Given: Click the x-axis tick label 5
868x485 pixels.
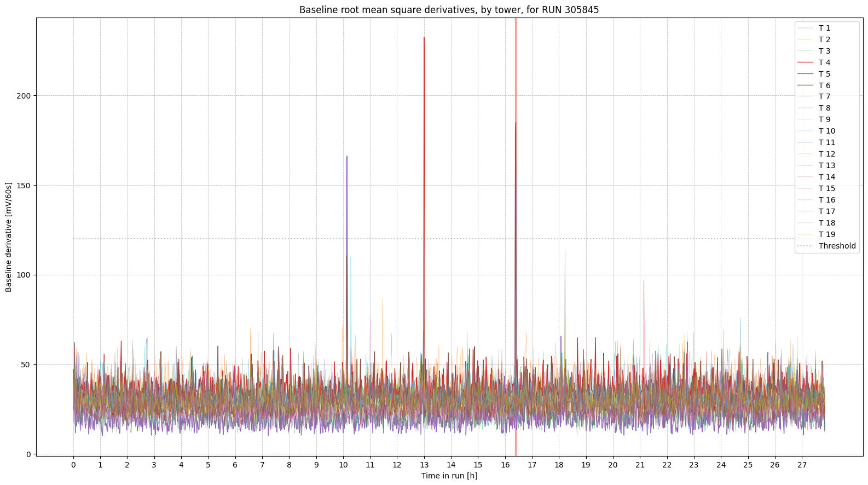Looking at the screenshot, I should 208,465.
